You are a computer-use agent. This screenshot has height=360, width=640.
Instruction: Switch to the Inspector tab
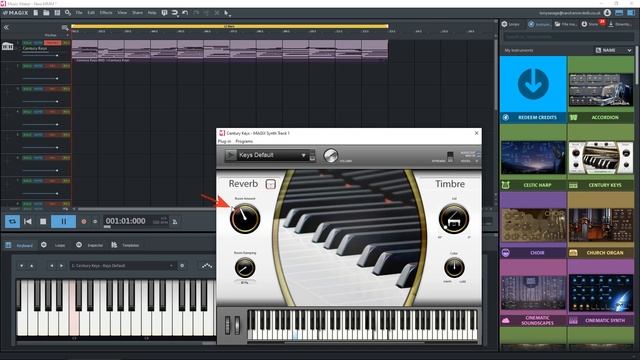tap(89, 245)
